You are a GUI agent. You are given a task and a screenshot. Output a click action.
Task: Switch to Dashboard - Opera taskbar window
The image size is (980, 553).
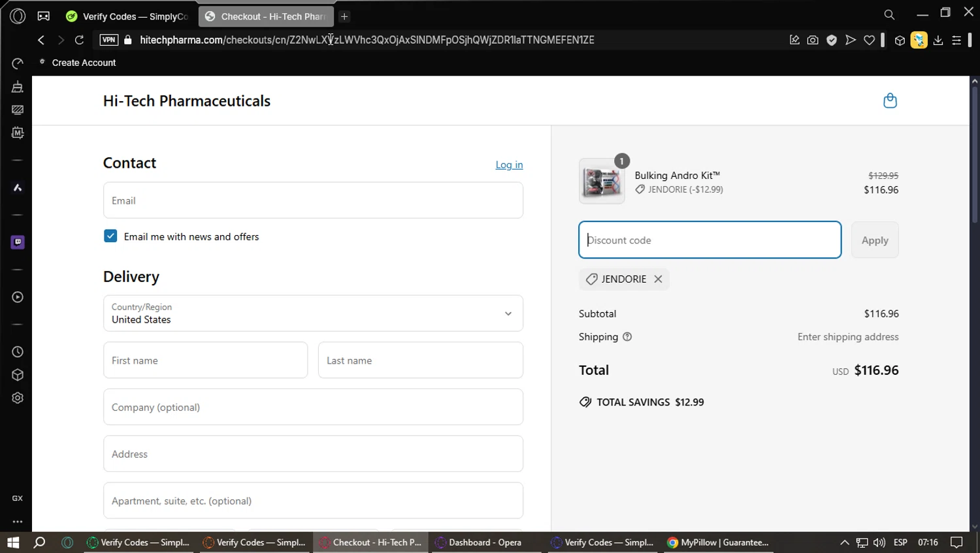tap(485, 543)
